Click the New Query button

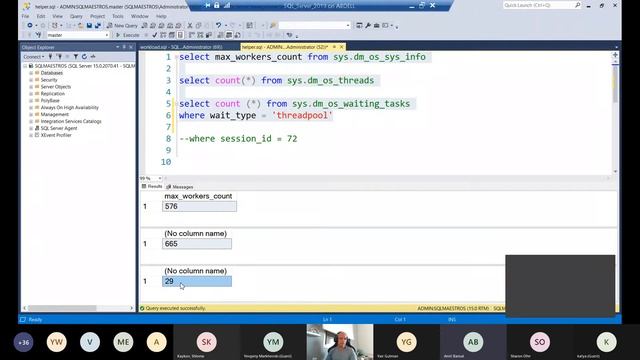coord(122,25)
